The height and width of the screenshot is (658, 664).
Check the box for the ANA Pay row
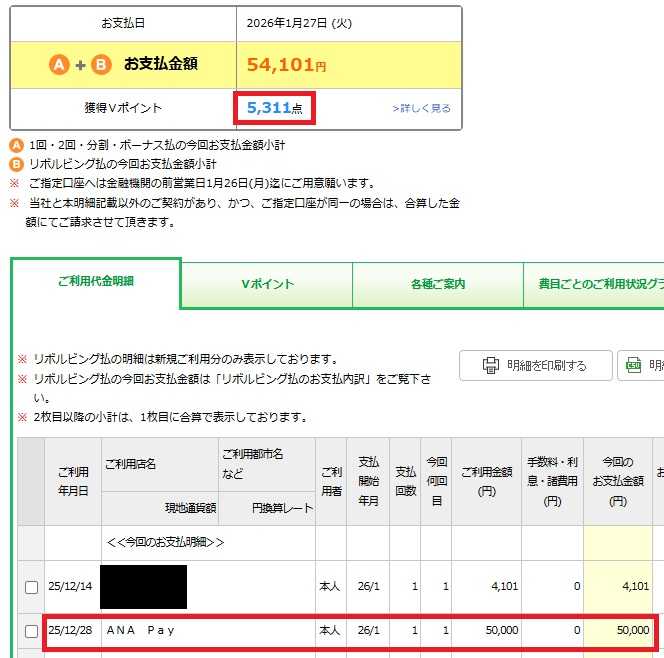point(31,631)
